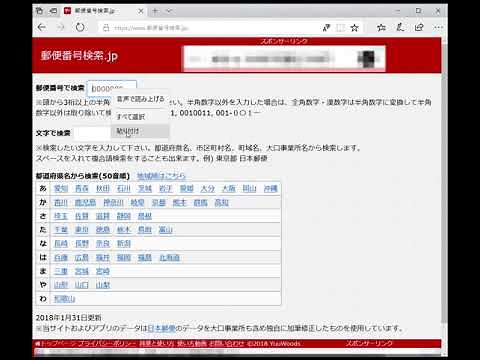Open the 長野 prefecture link
This screenshot has height=360, width=480.
(x=82, y=244)
